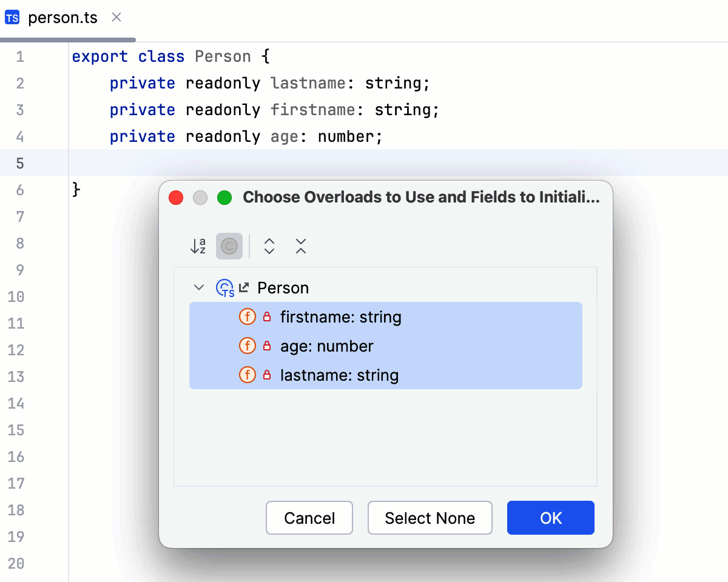Click the field icon before lastname

[248, 375]
